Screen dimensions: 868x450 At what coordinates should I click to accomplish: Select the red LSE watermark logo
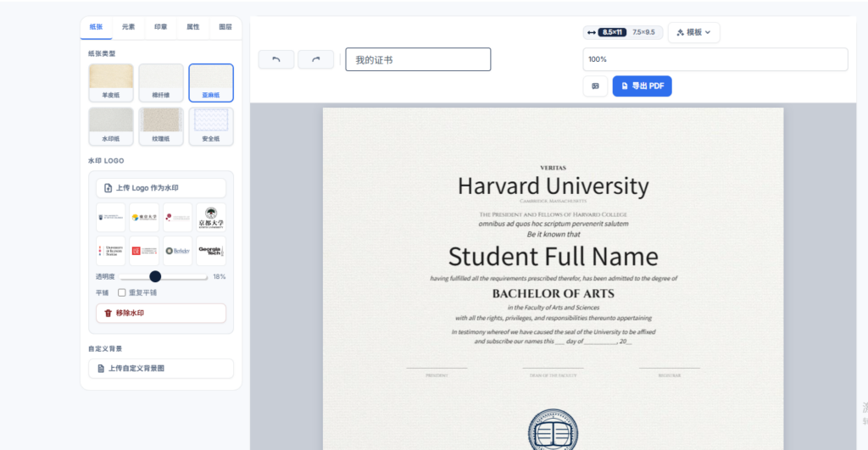click(144, 251)
